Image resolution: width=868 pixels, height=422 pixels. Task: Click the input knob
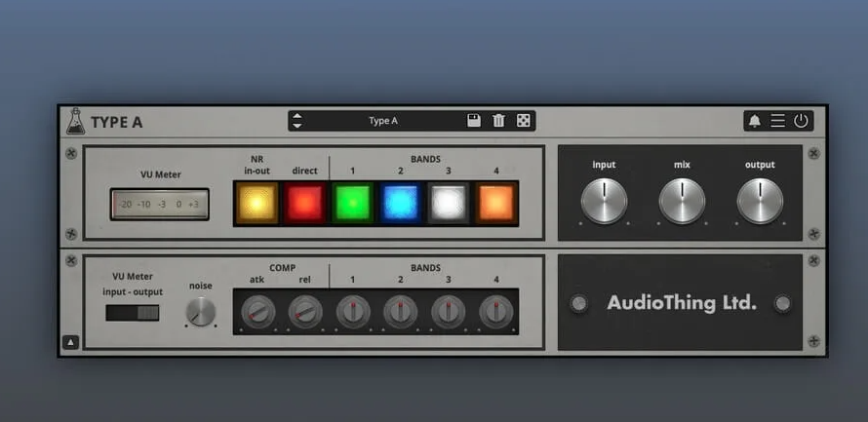coord(604,201)
